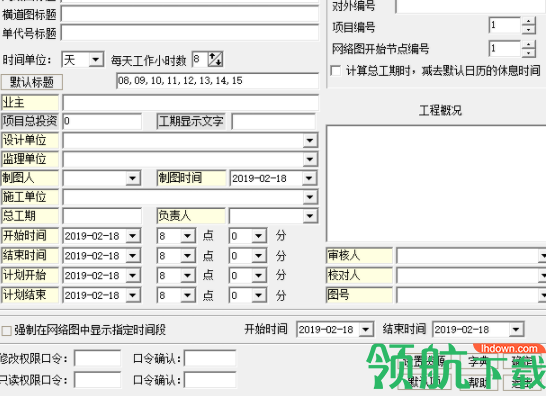Click the 修改权限口令 password field
The width and height of the screenshot is (546, 396).
click(98, 359)
